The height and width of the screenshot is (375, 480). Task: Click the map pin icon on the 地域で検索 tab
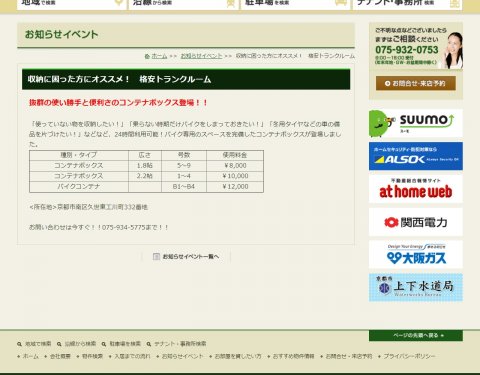[x=119, y=3]
